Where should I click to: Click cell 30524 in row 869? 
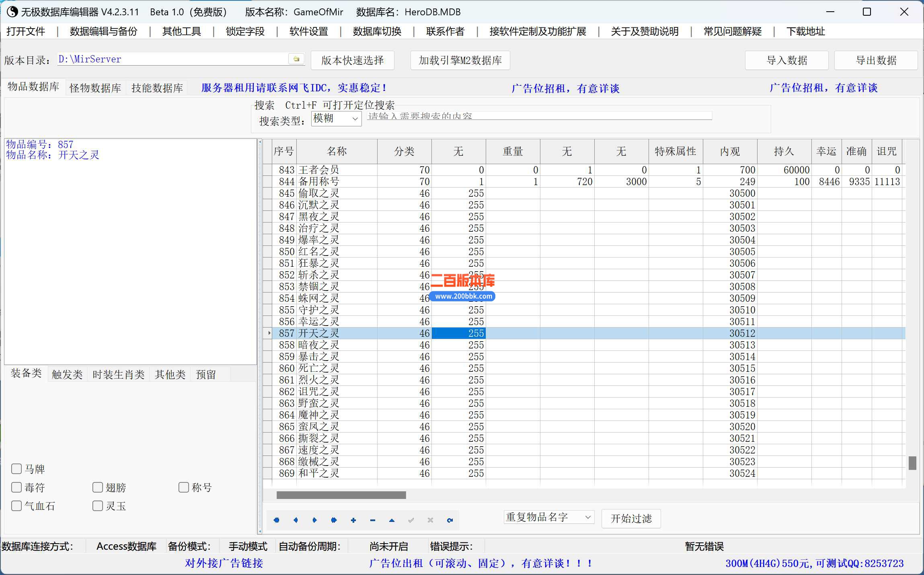coord(730,473)
